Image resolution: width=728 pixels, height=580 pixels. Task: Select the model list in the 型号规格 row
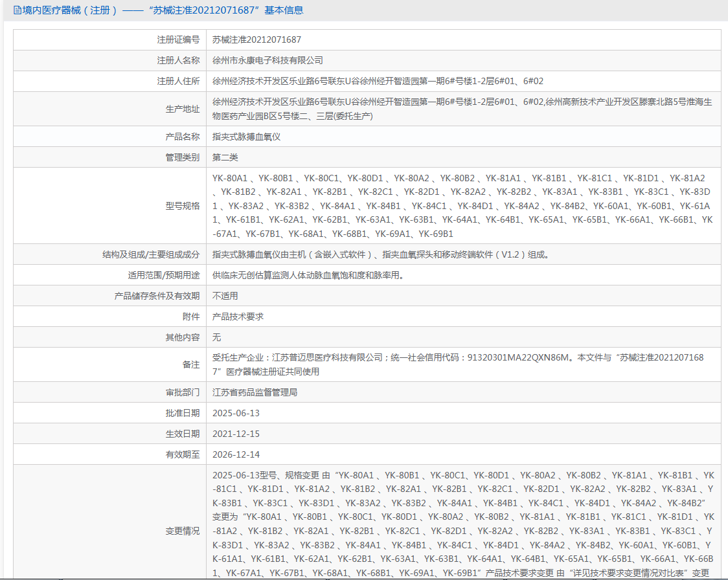[462, 206]
